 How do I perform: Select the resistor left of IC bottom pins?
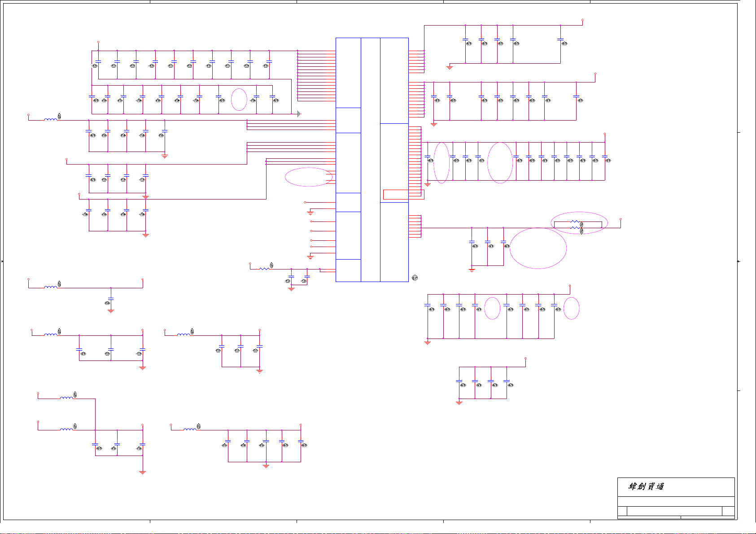[265, 268]
